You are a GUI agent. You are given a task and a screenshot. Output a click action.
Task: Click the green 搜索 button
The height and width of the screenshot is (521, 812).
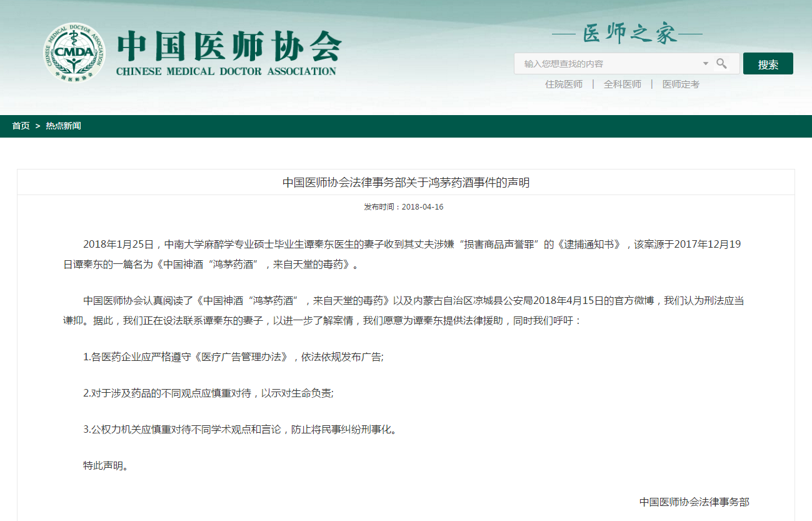point(768,64)
